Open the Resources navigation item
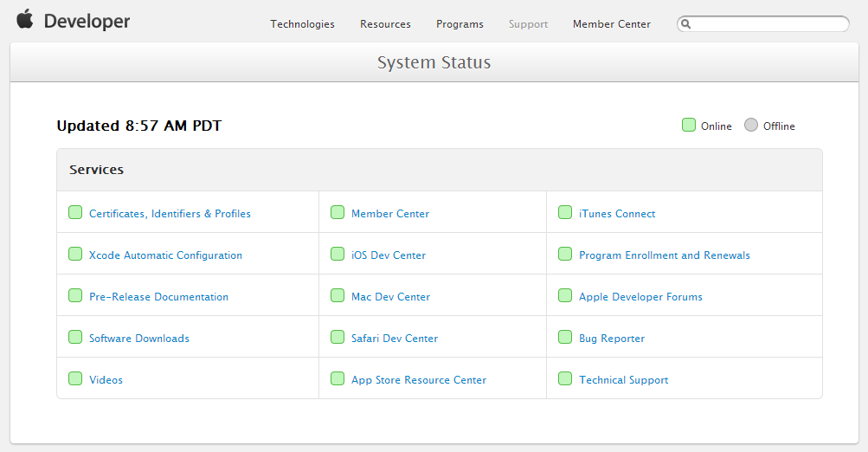The image size is (868, 452). (x=385, y=24)
